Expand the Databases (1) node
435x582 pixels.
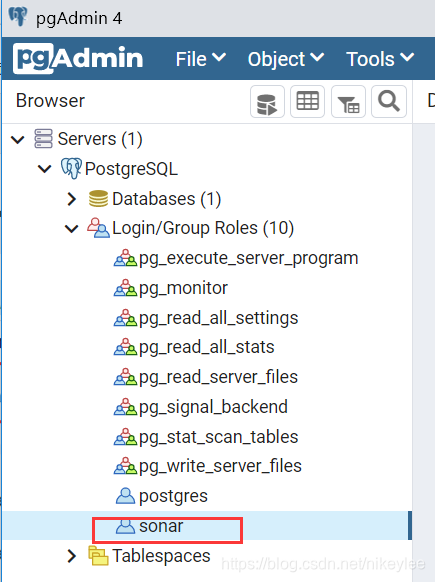pos(72,199)
